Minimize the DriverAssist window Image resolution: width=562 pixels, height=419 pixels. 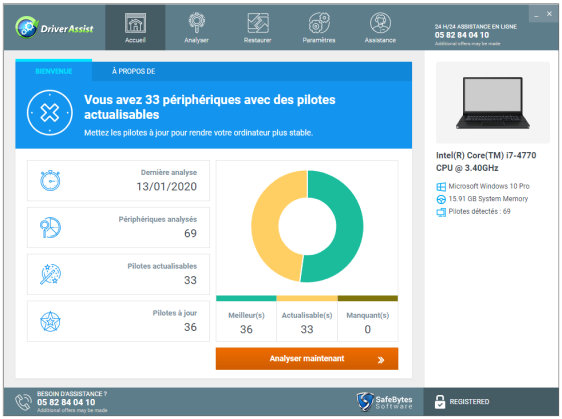[x=536, y=14]
